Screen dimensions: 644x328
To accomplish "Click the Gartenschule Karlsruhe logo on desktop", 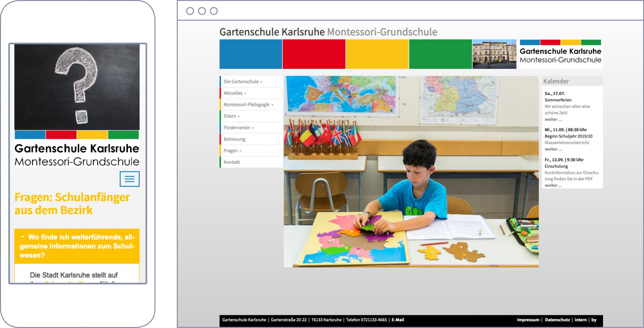I will tap(561, 54).
